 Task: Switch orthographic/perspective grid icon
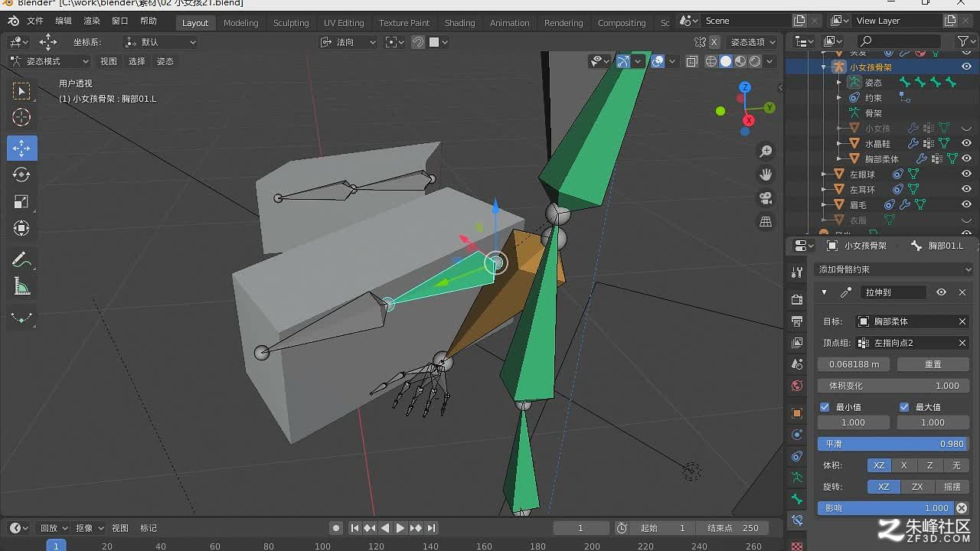(x=765, y=222)
